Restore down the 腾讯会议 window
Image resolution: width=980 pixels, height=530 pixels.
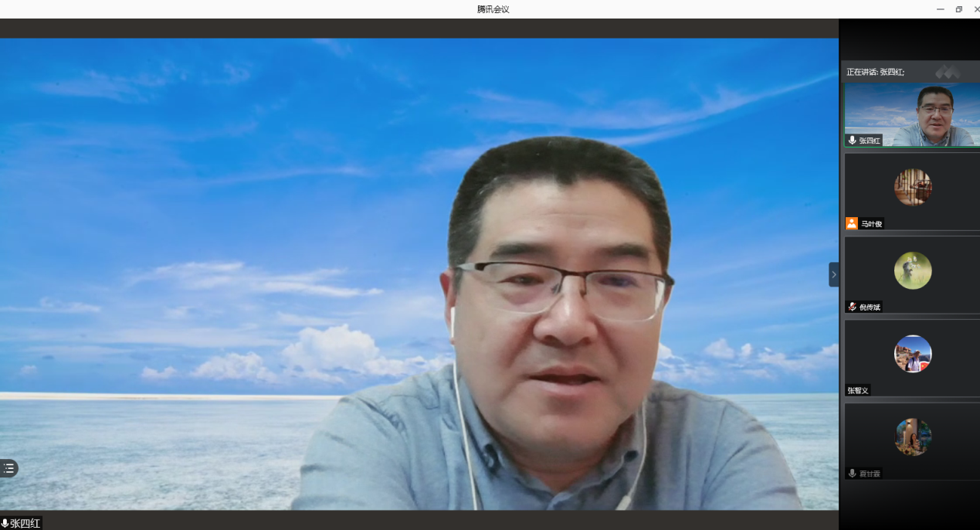959,9
